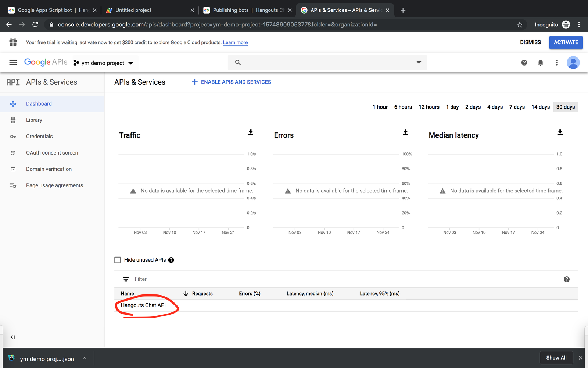588x368 pixels.
Task: Open the Credentials sidebar item
Action: pos(52,137)
